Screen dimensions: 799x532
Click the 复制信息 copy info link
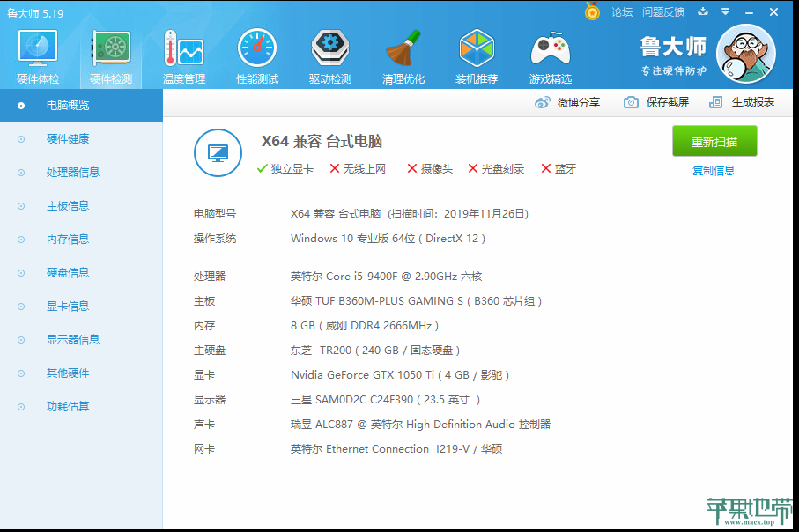(x=713, y=171)
